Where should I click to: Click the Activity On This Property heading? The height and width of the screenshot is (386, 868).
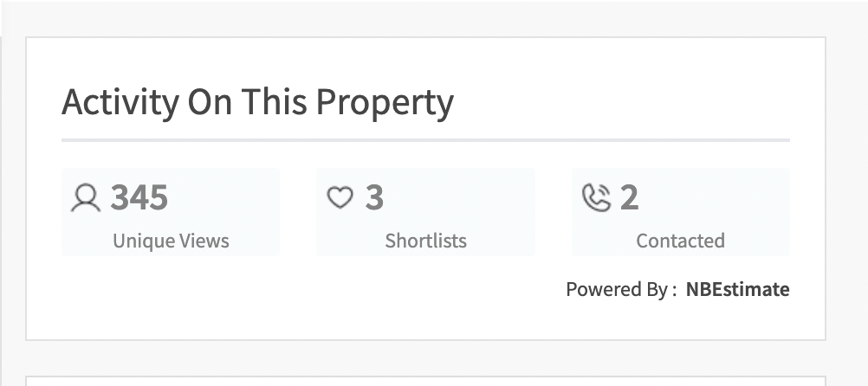pyautogui.click(x=257, y=102)
